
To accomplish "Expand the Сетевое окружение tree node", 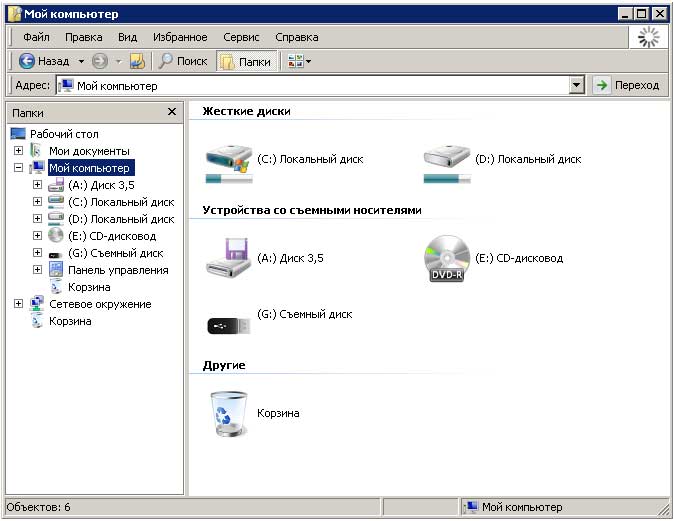I will (x=19, y=304).
